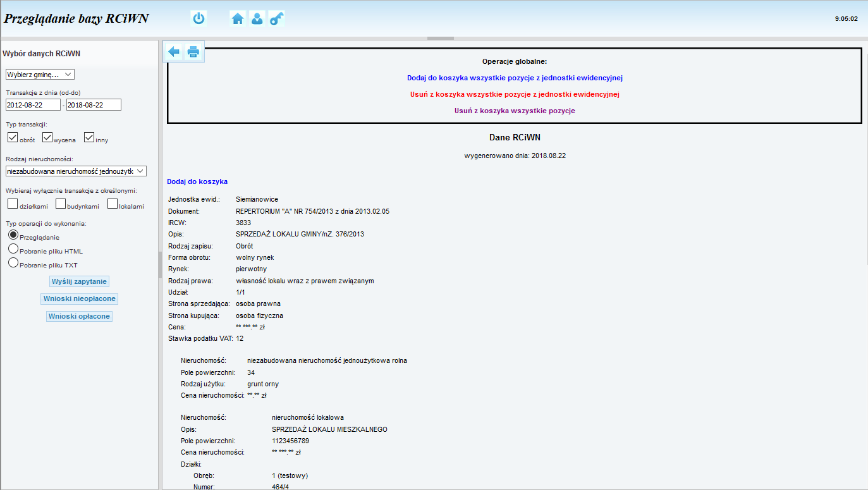Uncheck the obrót transaction type
This screenshot has width=868, height=490.
(13, 137)
